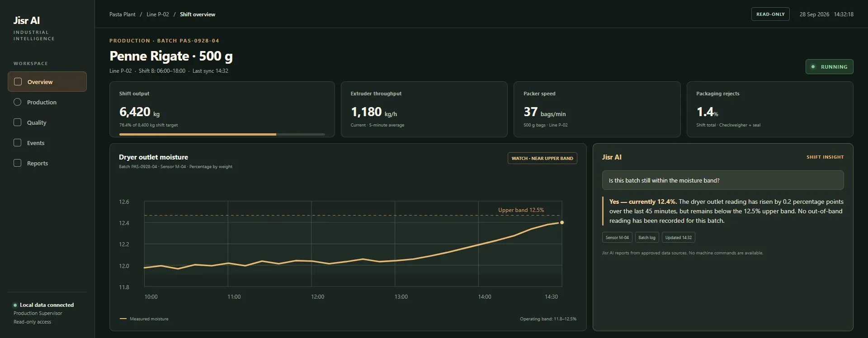The height and width of the screenshot is (338, 868).
Task: Click the square icon beside Quality
Action: (18, 122)
